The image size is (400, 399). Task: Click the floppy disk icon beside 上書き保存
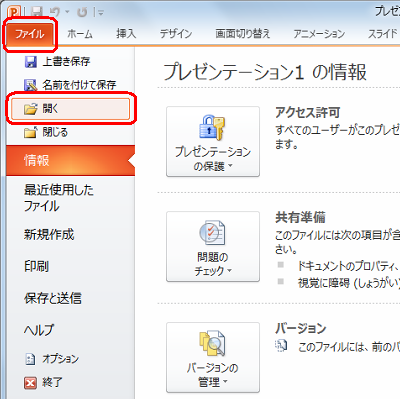(31, 62)
